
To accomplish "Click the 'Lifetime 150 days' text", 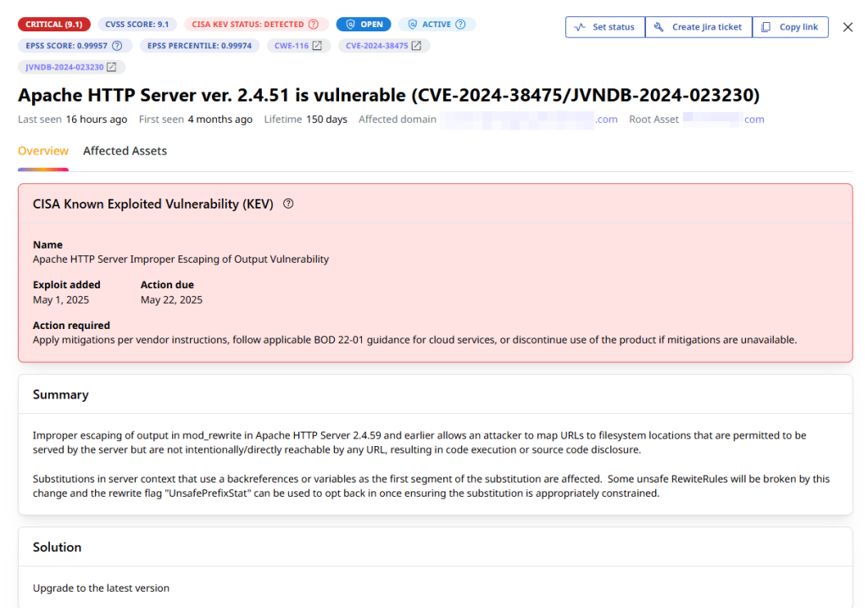I will (305, 119).
